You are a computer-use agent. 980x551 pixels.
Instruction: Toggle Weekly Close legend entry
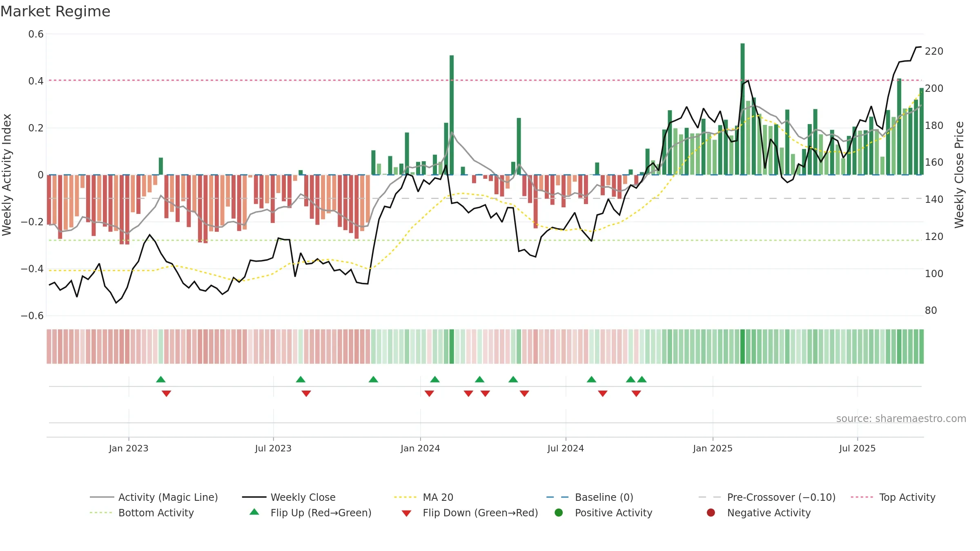click(289, 497)
